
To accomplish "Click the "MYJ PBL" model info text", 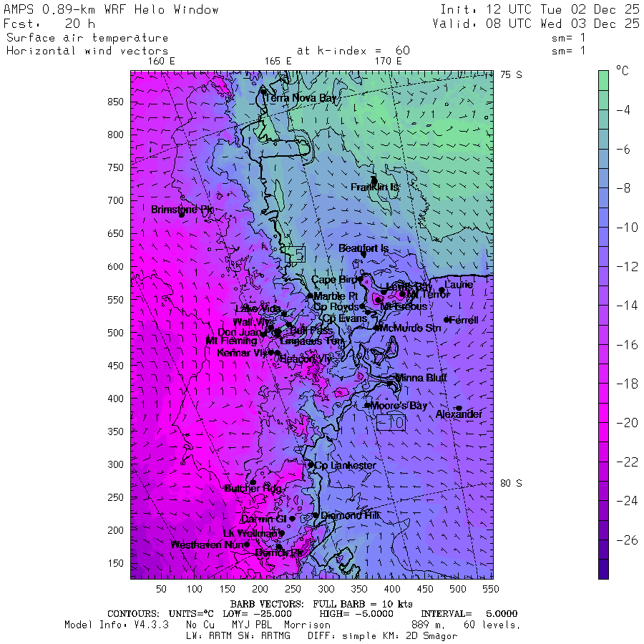I will tap(250, 625).
